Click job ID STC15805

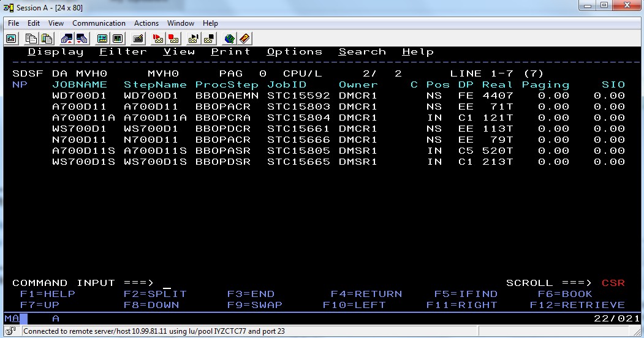tap(298, 151)
